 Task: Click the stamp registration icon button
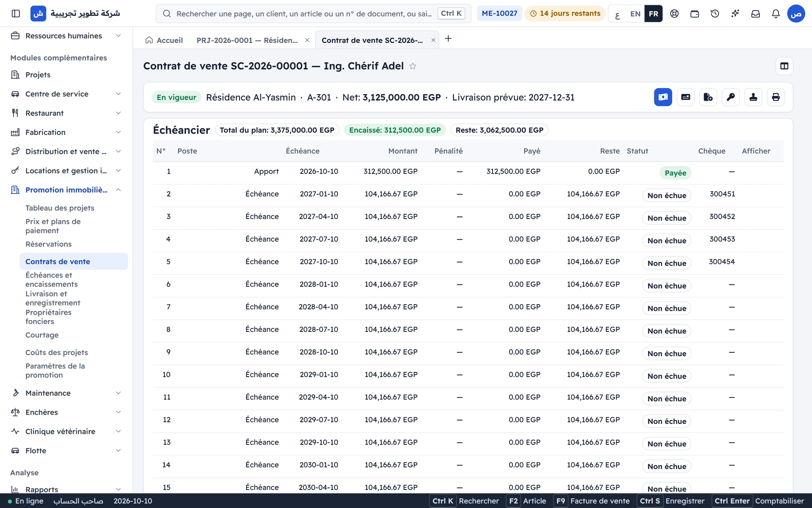[753, 97]
